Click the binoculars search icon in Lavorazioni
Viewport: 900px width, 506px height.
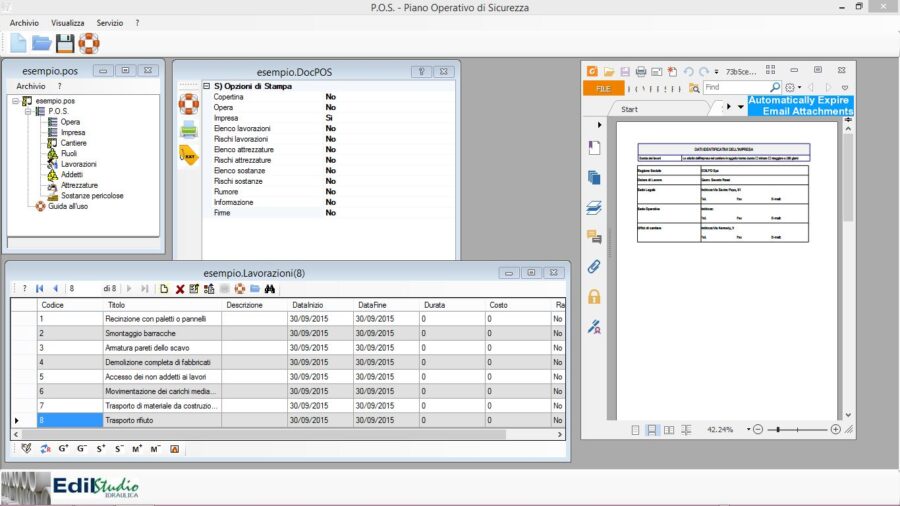(269, 289)
